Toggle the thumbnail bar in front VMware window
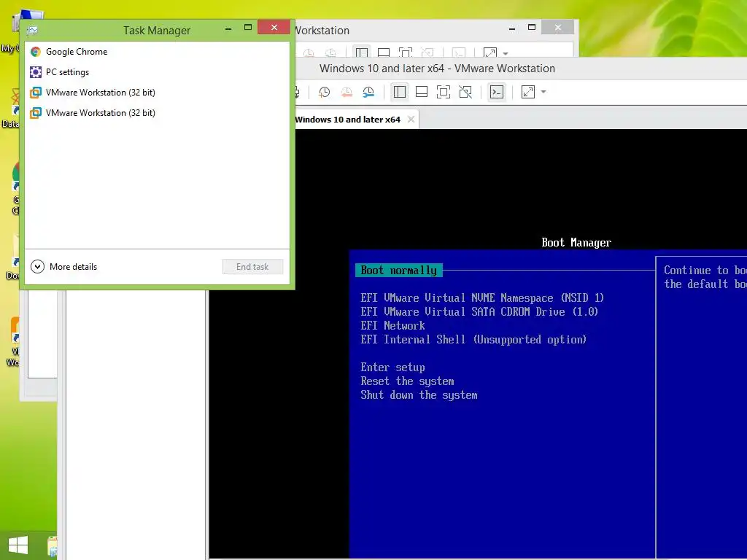The image size is (747, 560). (x=422, y=92)
